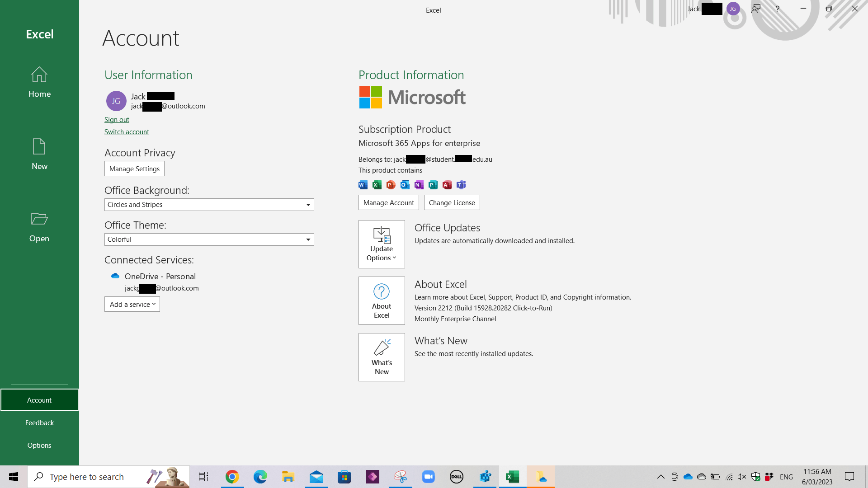Open the Add a service dropdown
Image resolution: width=868 pixels, height=488 pixels.
click(x=132, y=304)
